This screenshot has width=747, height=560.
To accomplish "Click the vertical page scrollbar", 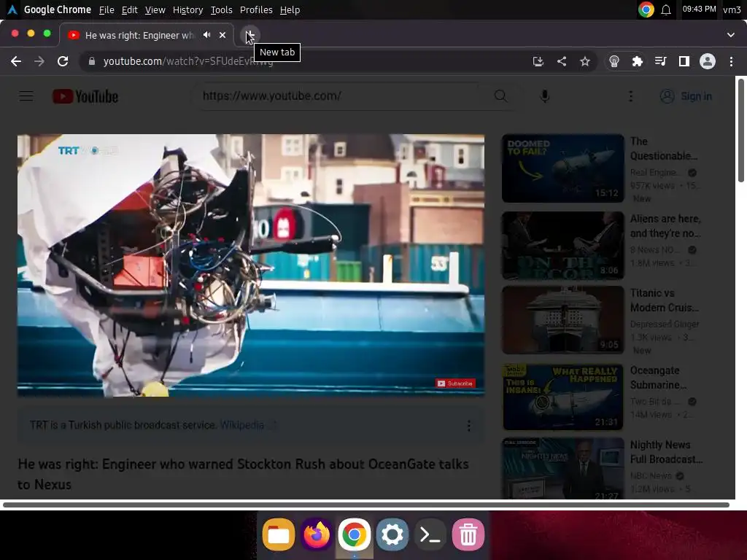I will 741,130.
